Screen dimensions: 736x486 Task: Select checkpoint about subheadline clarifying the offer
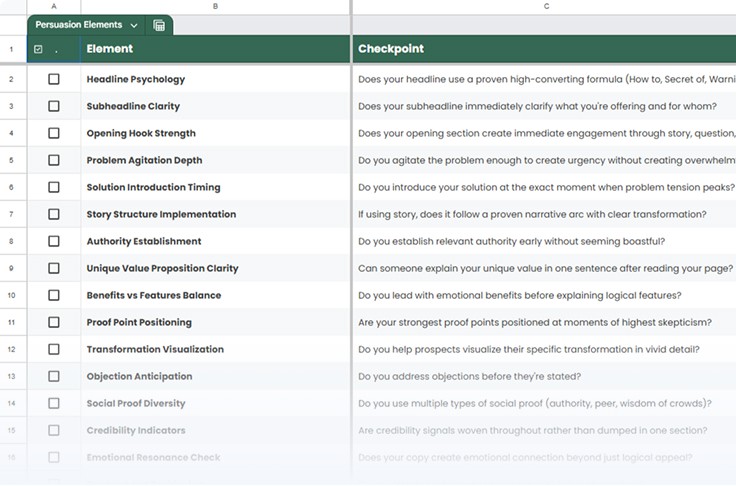coord(544,106)
